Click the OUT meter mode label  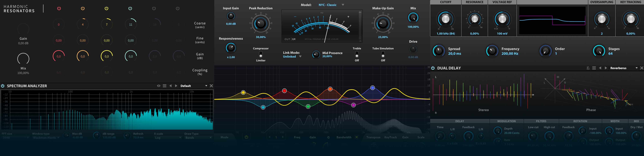click(287, 39)
